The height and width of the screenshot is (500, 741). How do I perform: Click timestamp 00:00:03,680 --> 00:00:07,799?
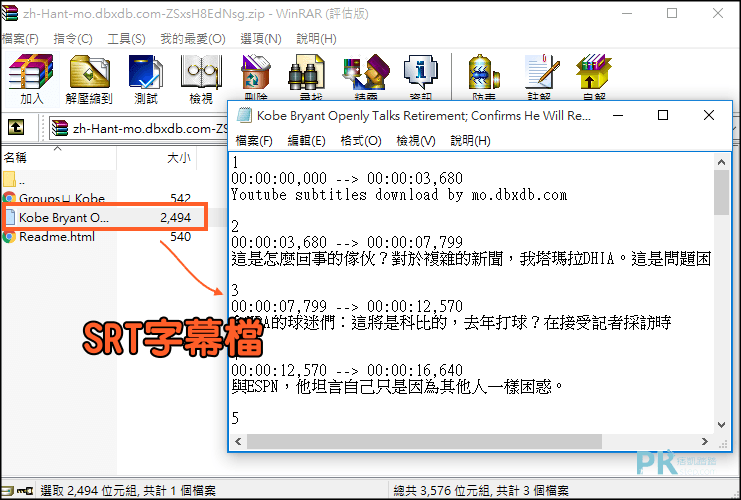347,242
